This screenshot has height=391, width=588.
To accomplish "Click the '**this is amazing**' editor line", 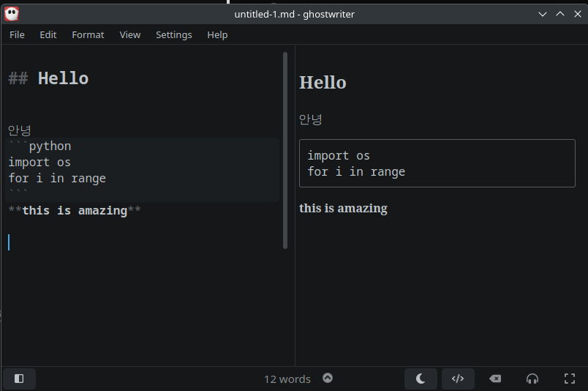I will (x=75, y=210).
